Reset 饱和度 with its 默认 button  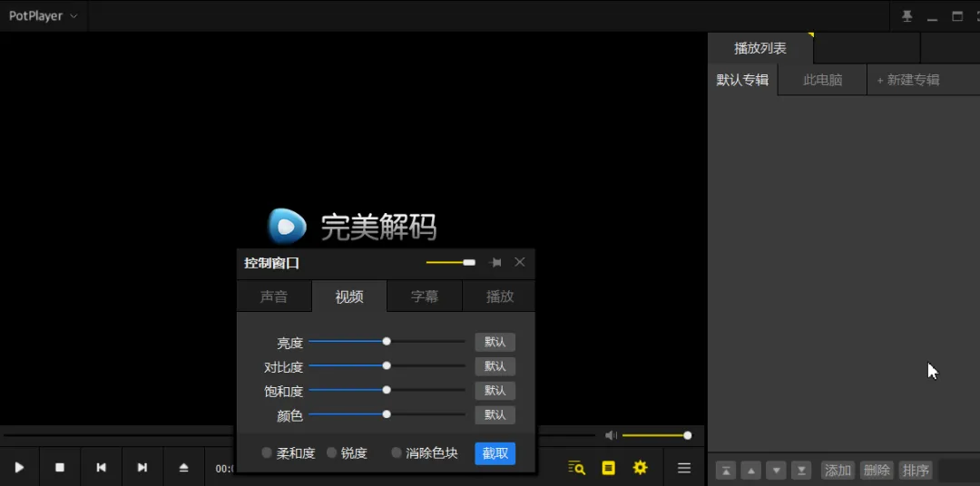tap(495, 391)
